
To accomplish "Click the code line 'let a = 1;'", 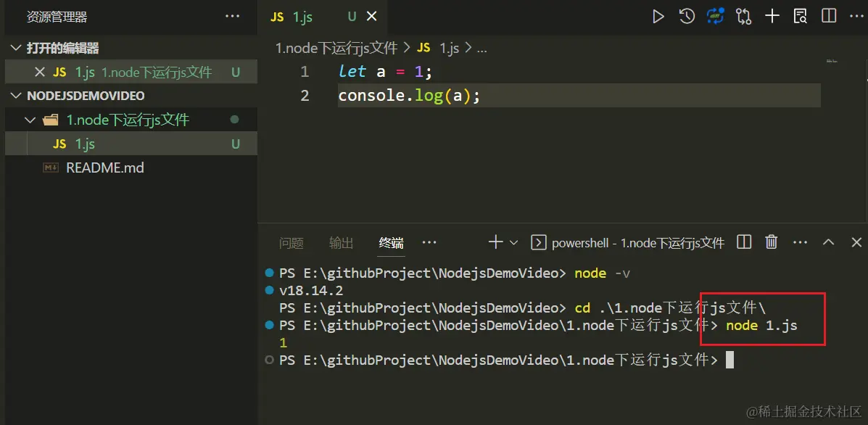I will [x=385, y=71].
